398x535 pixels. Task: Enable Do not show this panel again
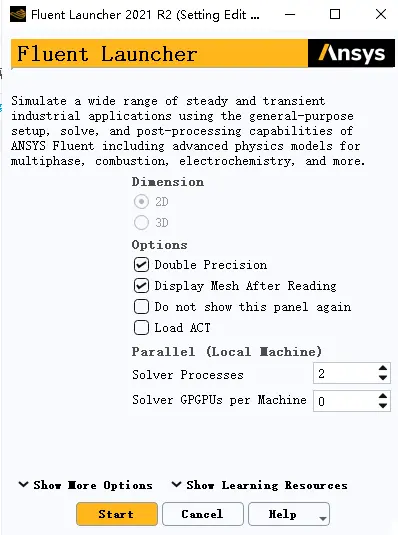141,306
